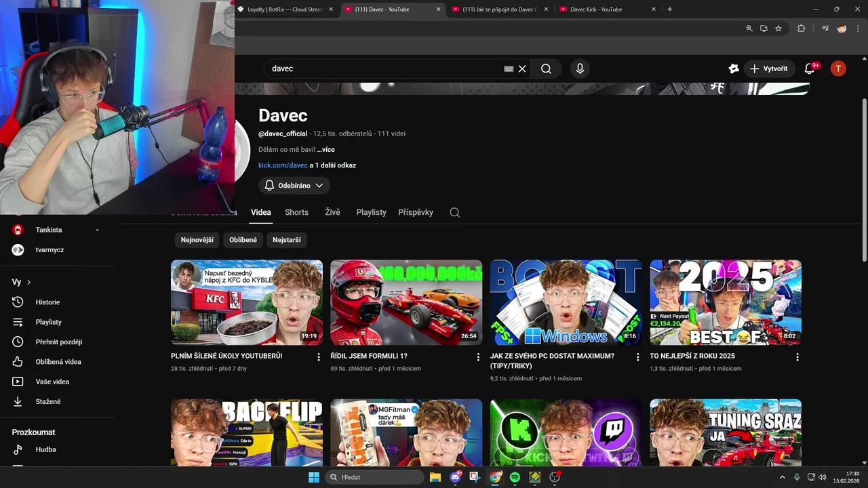Clear the YouTube search field with the X
The width and height of the screenshot is (868, 488).
522,68
